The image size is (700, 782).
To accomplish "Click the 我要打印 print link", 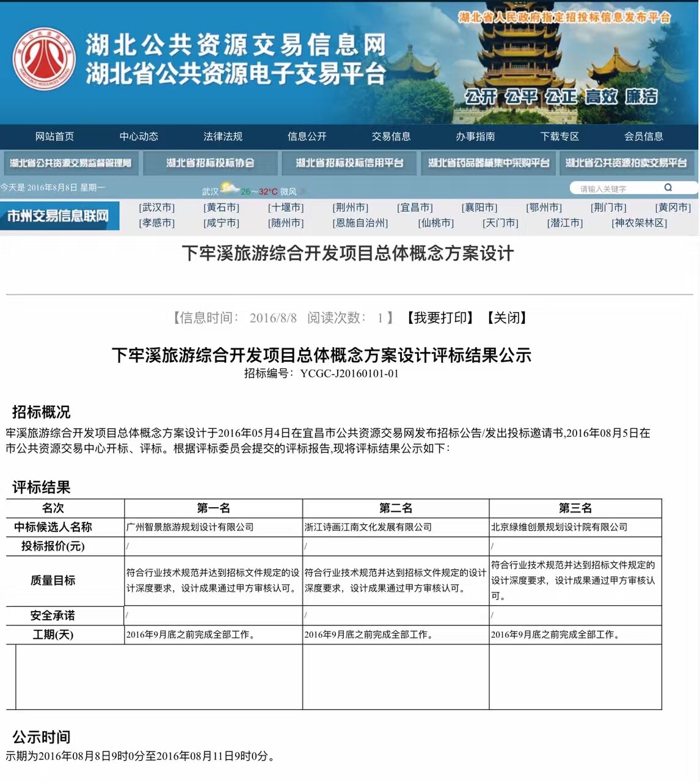I will click(x=440, y=318).
